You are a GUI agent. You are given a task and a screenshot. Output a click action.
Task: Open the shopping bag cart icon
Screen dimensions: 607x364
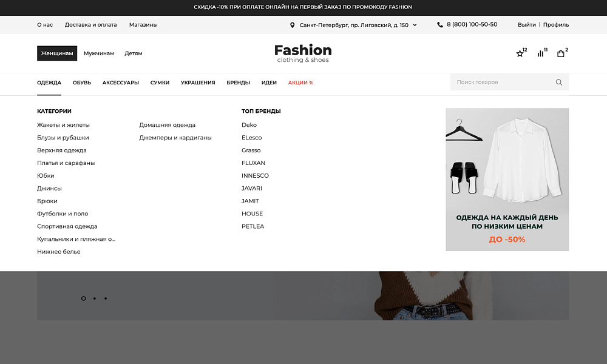pos(561,53)
